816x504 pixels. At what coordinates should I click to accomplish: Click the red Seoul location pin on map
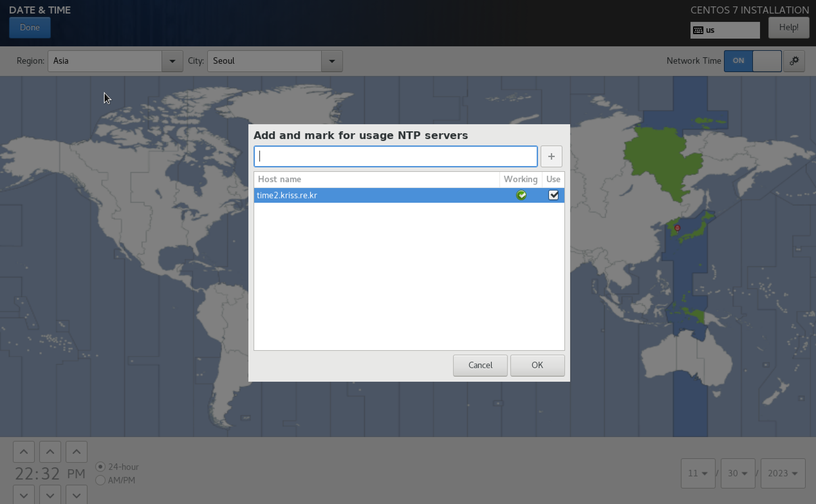tap(677, 228)
